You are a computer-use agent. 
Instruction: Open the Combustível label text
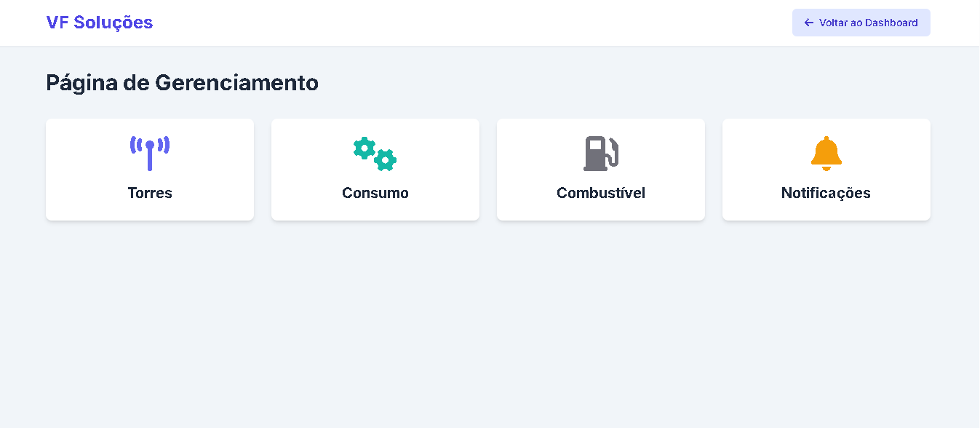pos(601,193)
